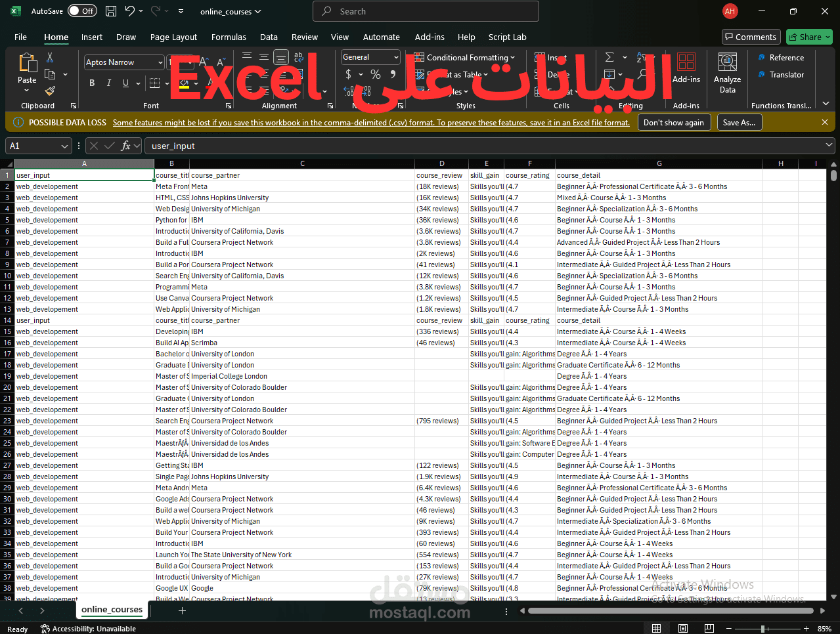This screenshot has height=634, width=840.
Task: Select Normal view in status bar
Action: pyautogui.click(x=656, y=628)
